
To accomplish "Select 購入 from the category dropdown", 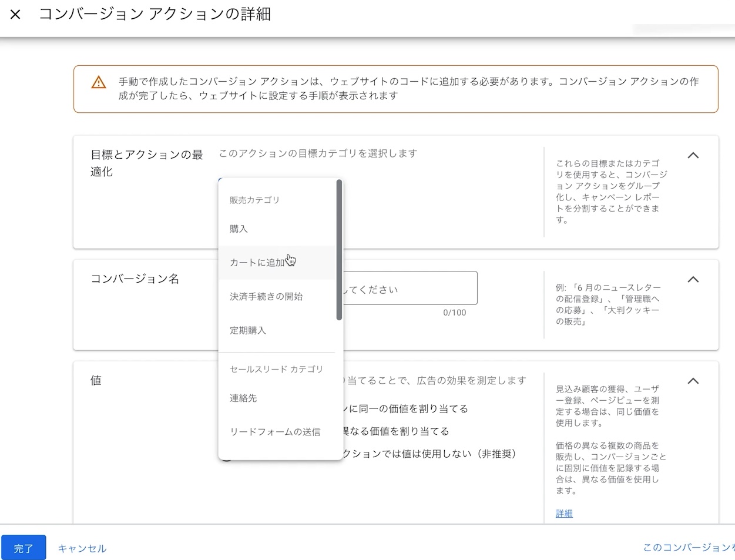I will [x=277, y=229].
